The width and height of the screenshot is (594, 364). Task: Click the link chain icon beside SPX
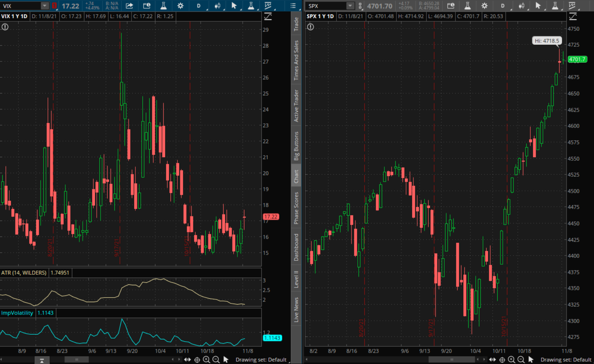coord(360,6)
